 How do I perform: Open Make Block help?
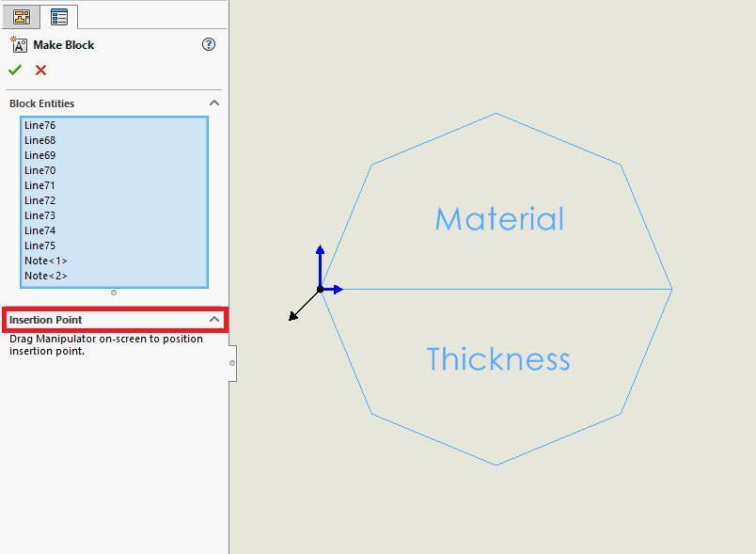click(209, 44)
